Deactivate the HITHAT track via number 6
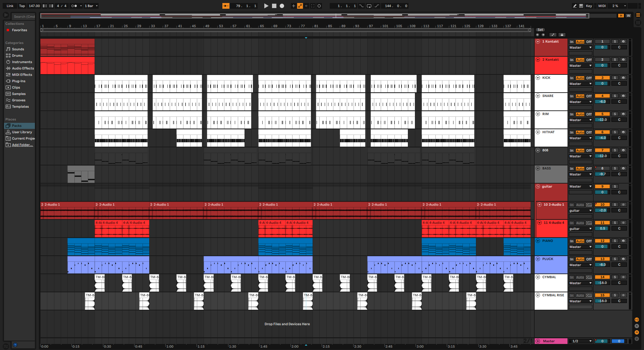This screenshot has height=350, width=644. pos(602,132)
